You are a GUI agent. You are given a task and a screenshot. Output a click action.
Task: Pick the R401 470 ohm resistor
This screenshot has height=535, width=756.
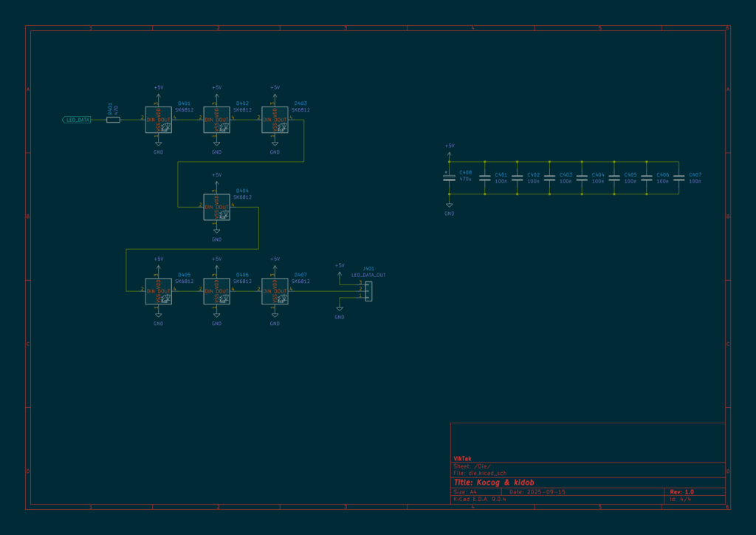[113, 119]
